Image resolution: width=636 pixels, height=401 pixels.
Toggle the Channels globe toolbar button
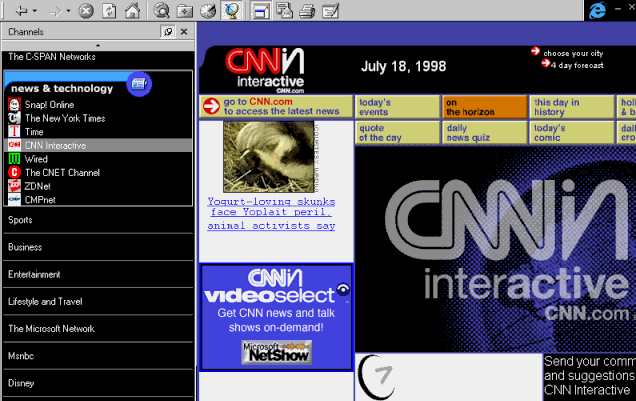point(232,11)
